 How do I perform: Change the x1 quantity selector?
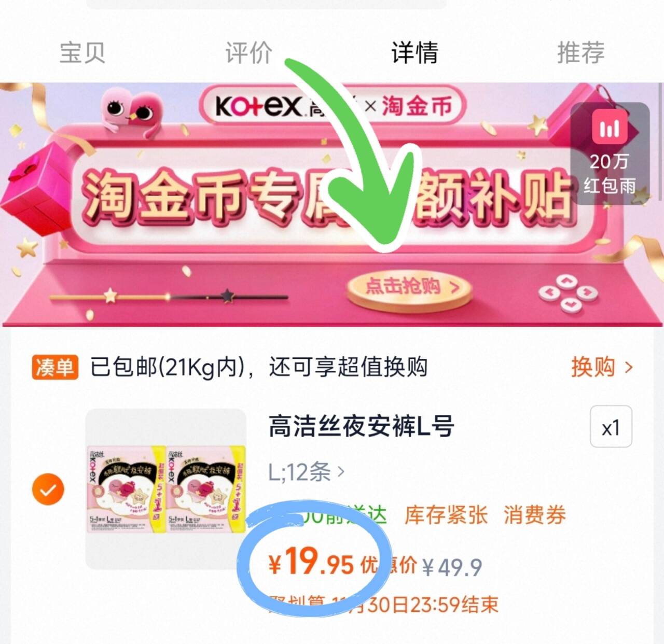pyautogui.click(x=611, y=427)
